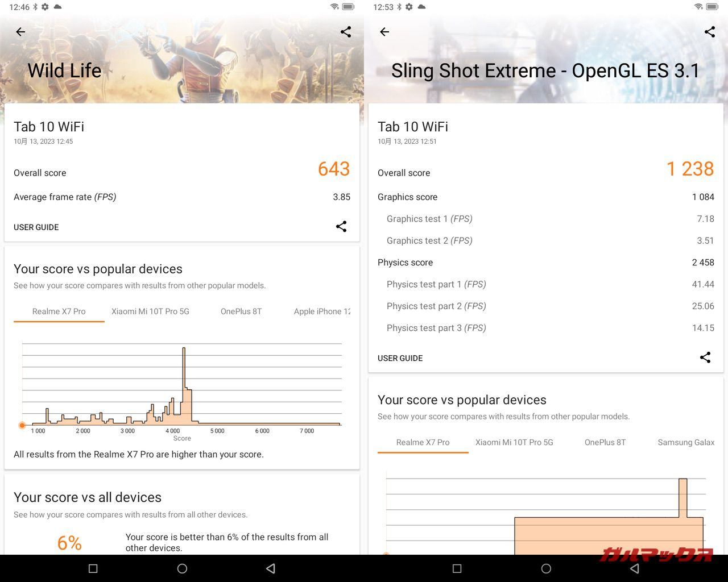Select Xiaomi Mi 10T Pro 5G tab in Wild Life

150,311
